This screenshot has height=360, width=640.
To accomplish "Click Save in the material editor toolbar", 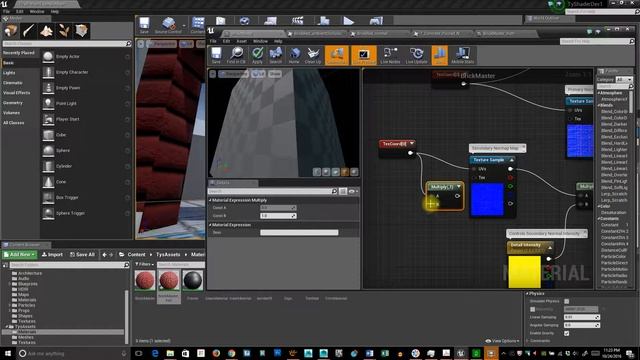I will pos(216,55).
